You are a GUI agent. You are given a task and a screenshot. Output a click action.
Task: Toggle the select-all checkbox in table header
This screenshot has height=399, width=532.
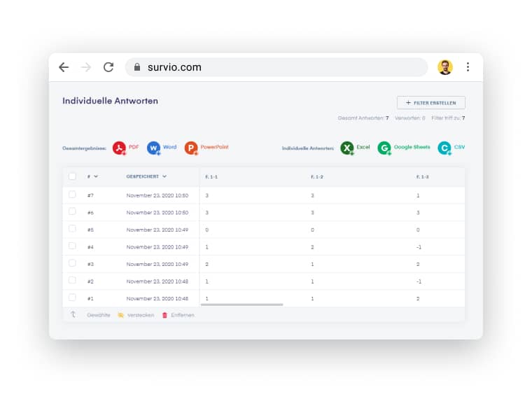pyautogui.click(x=72, y=176)
